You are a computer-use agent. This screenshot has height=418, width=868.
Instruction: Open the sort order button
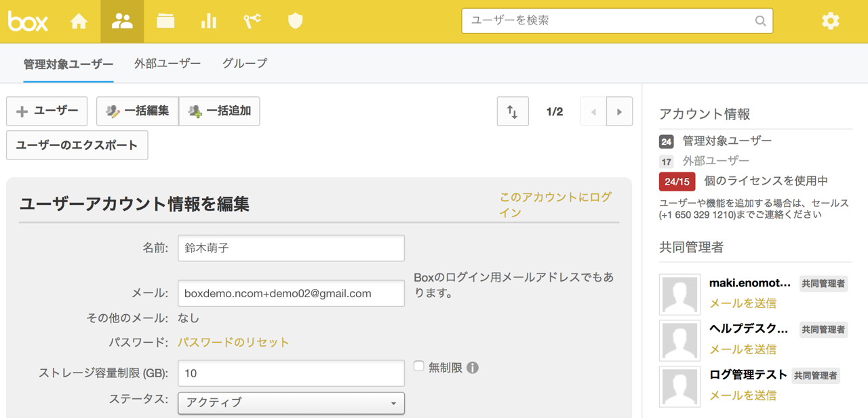(513, 112)
